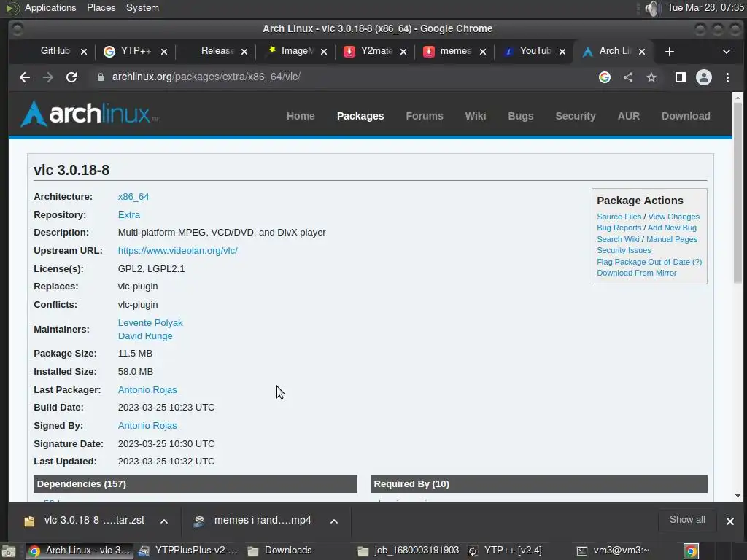Open Wiki in Arch navigation
Image resolution: width=747 pixels, height=560 pixels.
pyautogui.click(x=476, y=116)
